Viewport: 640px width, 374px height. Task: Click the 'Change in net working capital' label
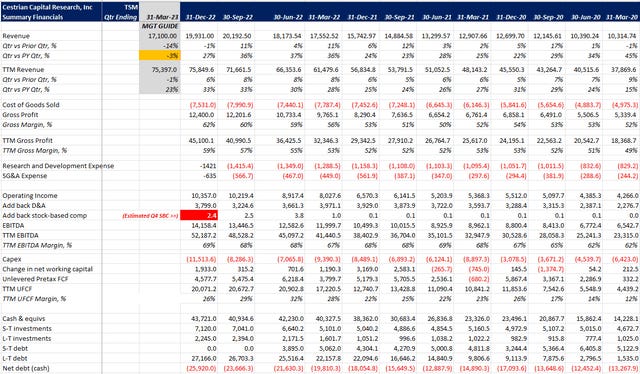point(47,269)
